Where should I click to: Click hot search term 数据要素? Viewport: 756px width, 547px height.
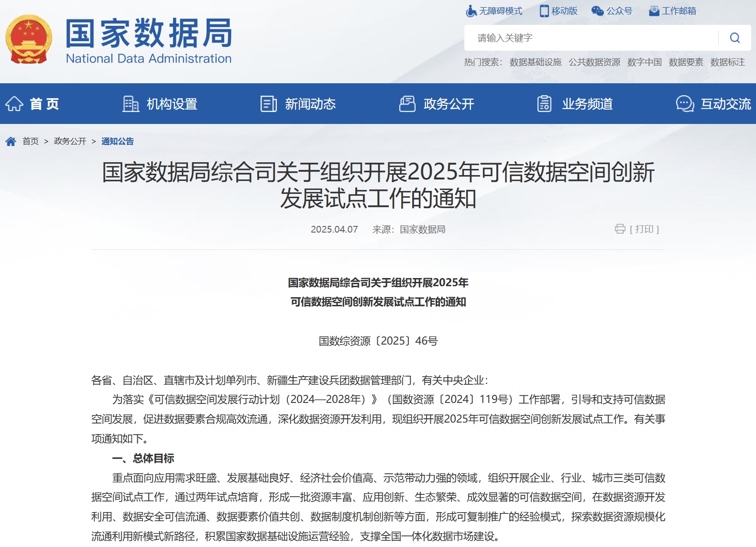(686, 62)
